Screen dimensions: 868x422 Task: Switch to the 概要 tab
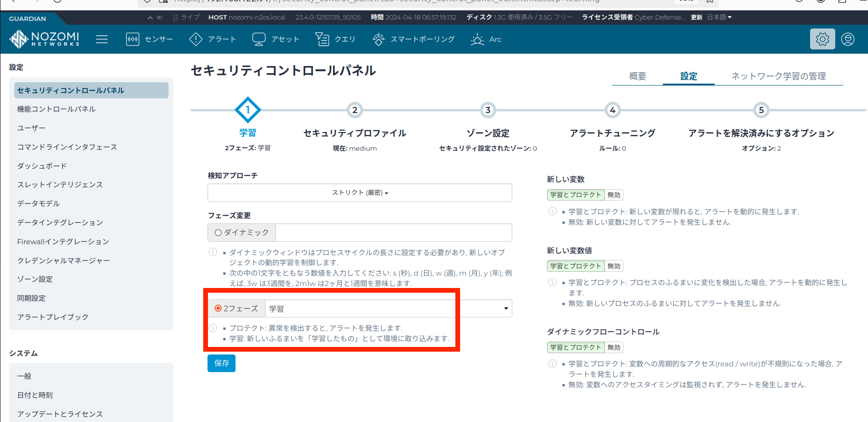coord(637,76)
